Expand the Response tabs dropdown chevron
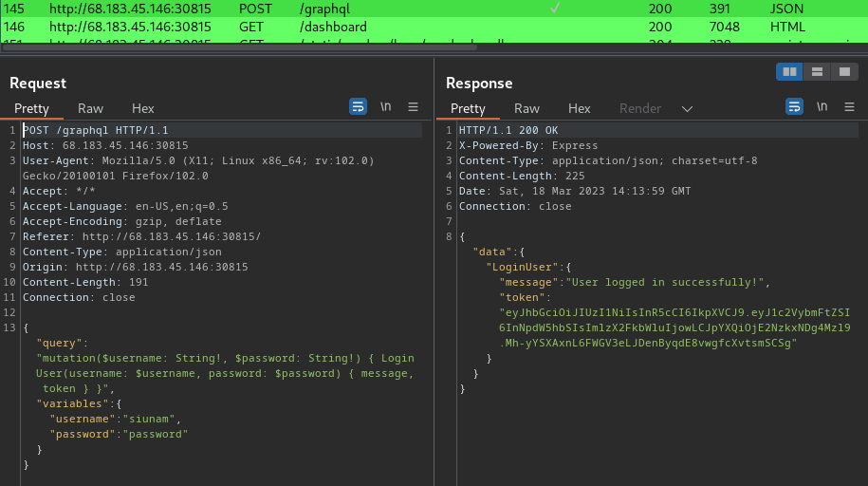The image size is (868, 486). (687, 109)
